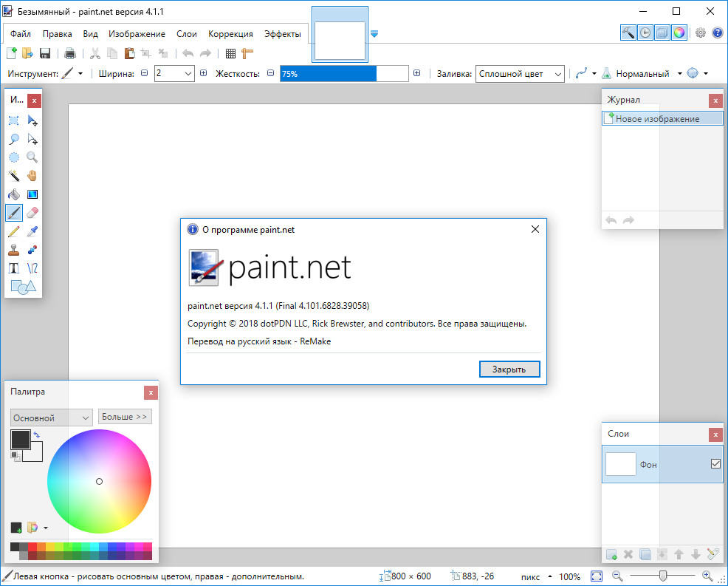Screen dimensions: 728x586
Task: Select the Zoom magnifier tool
Action: (x=32, y=157)
